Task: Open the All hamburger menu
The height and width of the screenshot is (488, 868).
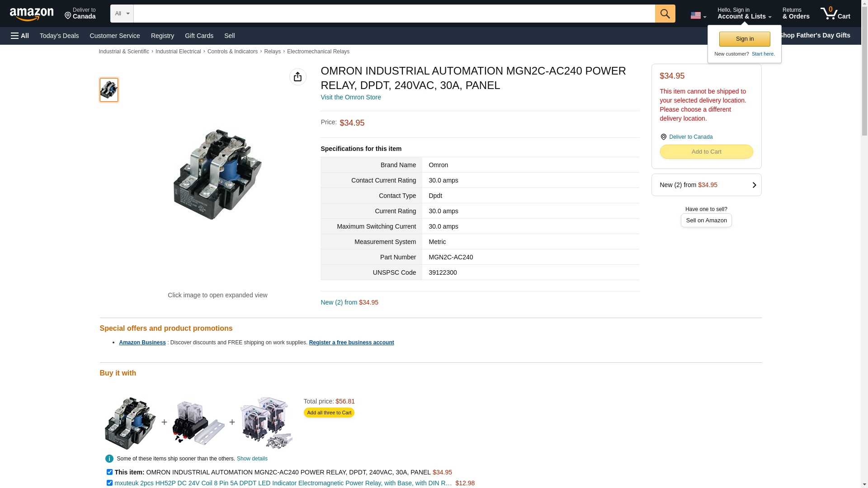Action: [x=20, y=36]
